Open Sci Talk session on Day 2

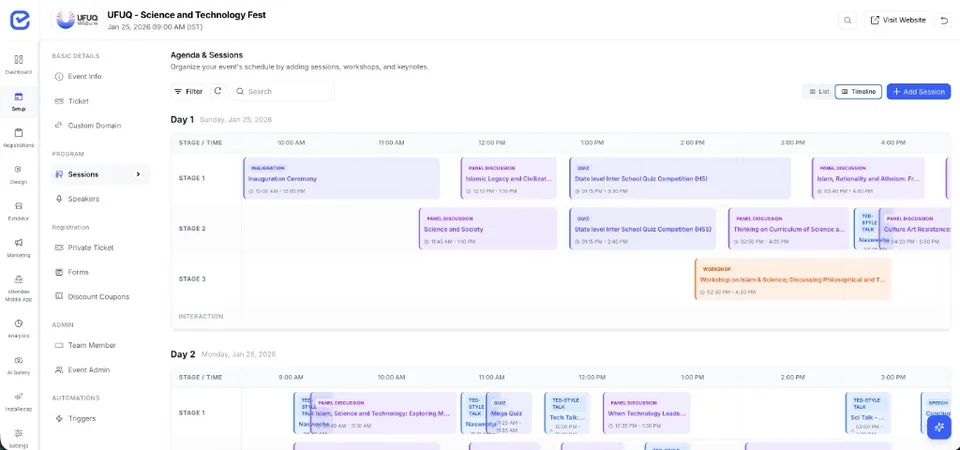(868, 413)
